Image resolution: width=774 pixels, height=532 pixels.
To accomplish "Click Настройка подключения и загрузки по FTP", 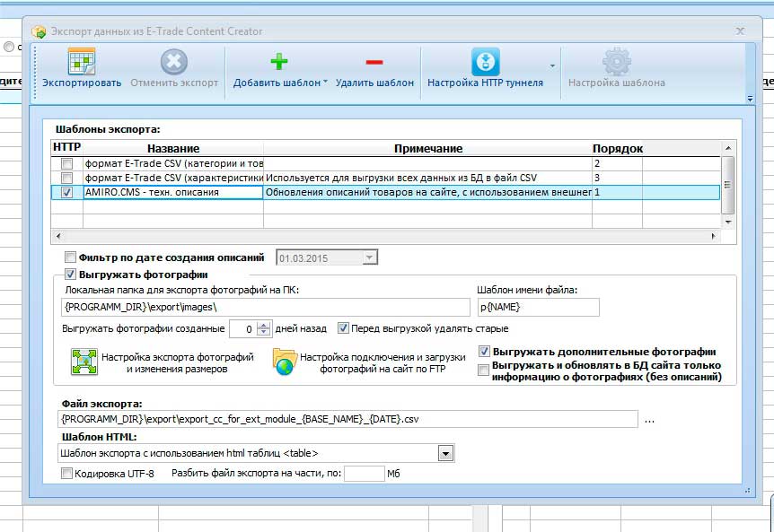I will click(383, 362).
